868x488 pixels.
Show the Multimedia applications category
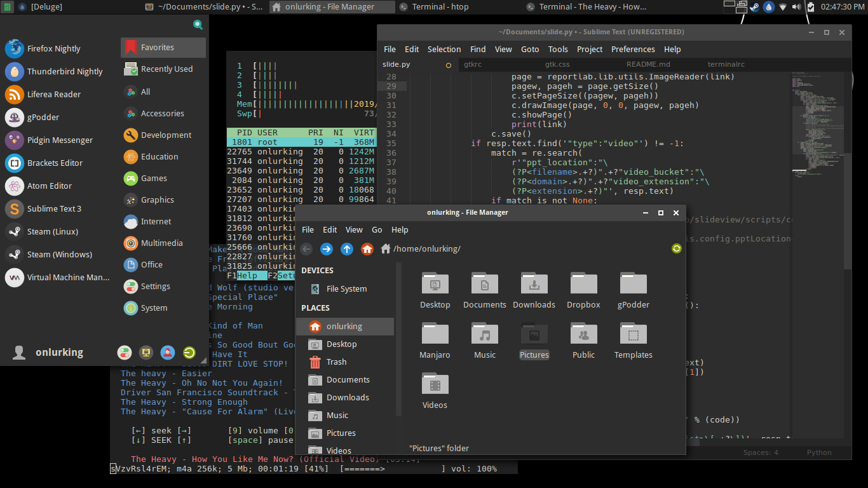click(161, 243)
